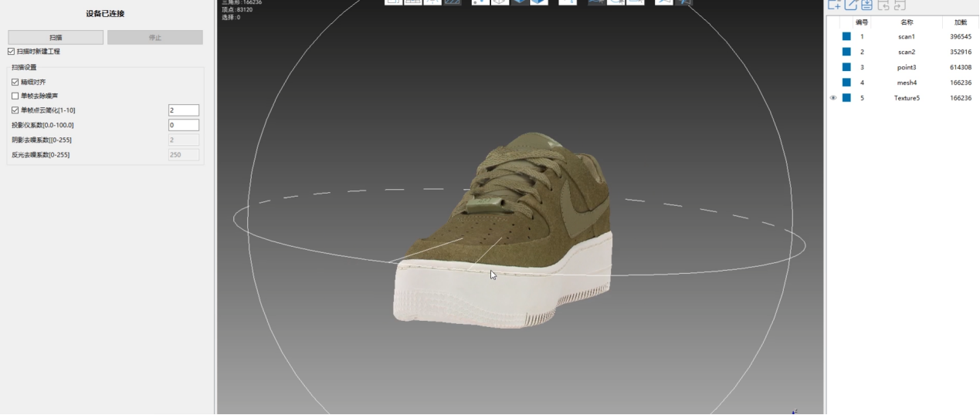The height and width of the screenshot is (415, 980).
Task: Click the 扫描 (scan) button
Action: (56, 37)
